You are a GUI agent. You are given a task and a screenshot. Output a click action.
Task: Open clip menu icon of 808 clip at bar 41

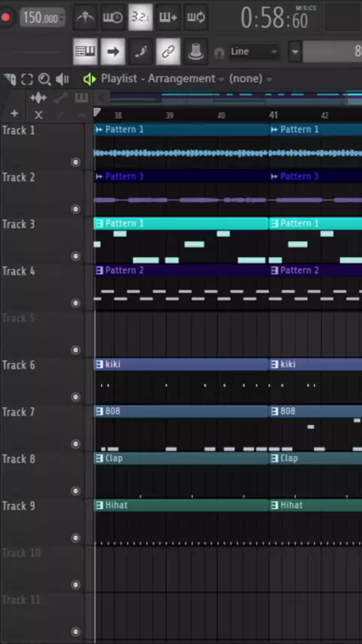(x=275, y=411)
